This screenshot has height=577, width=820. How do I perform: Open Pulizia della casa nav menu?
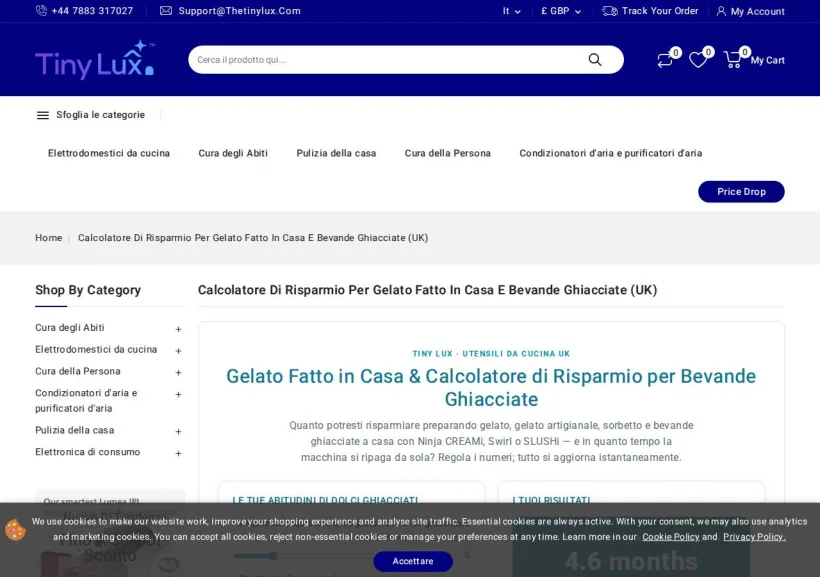tap(336, 153)
